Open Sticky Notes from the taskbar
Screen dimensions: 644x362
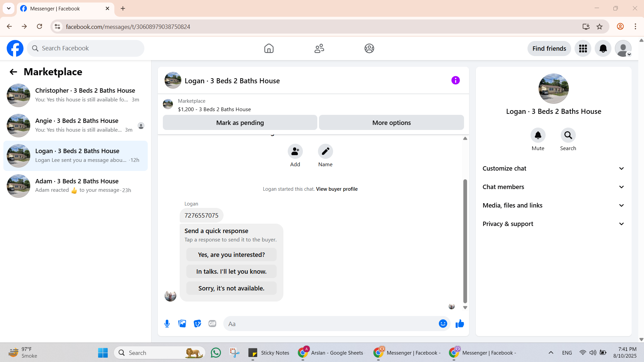269,353
